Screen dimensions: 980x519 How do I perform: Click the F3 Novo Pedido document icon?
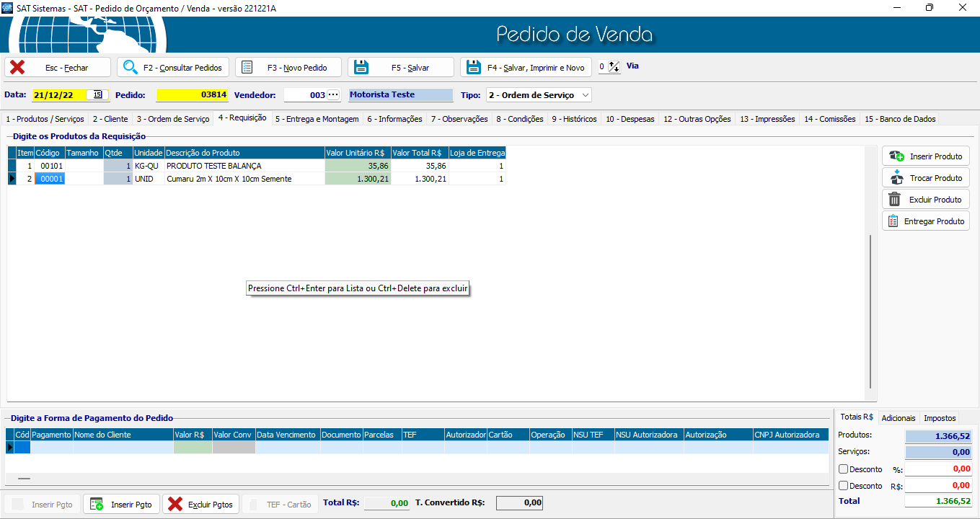click(247, 67)
